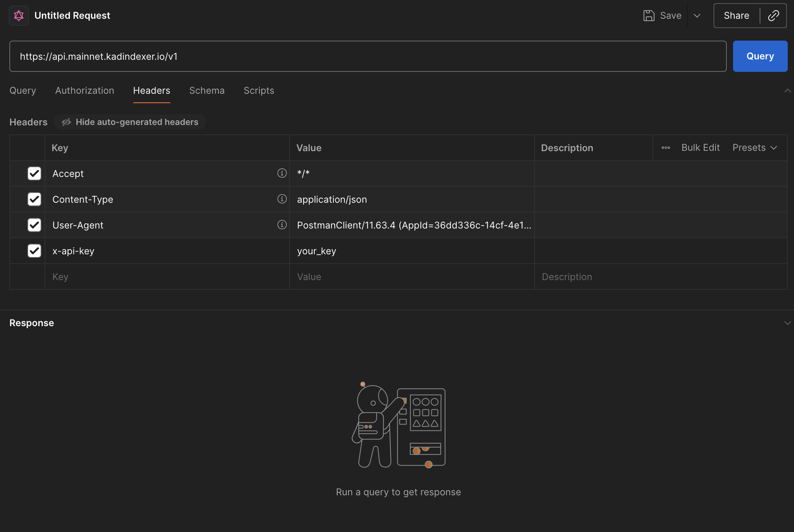794x532 pixels.
Task: Disable the User-Agent header checkbox
Action: [x=34, y=225]
